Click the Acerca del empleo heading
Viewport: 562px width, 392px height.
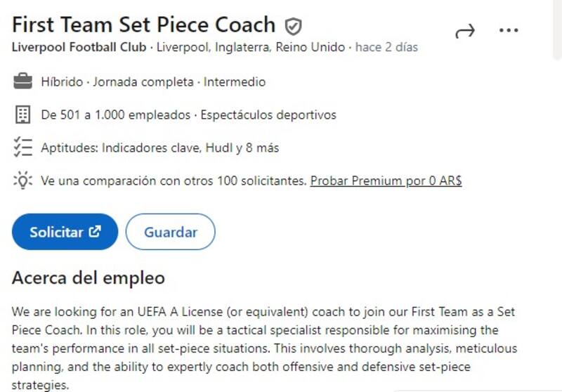click(x=88, y=277)
